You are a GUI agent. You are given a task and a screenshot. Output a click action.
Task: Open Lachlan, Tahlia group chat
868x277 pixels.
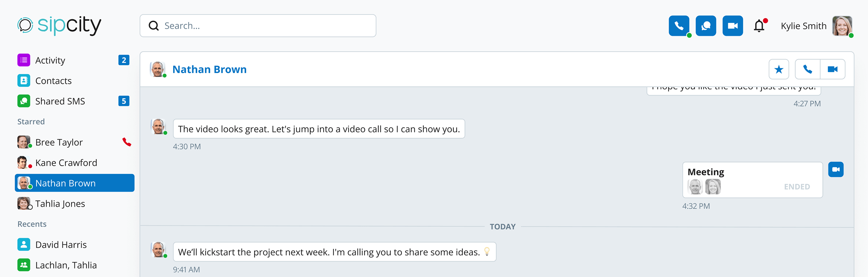pos(66,265)
